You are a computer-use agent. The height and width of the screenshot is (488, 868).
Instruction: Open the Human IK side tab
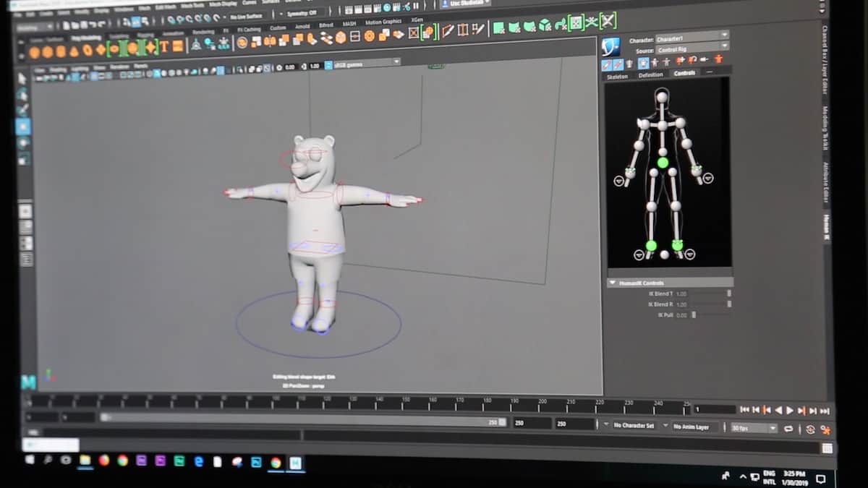tap(825, 226)
